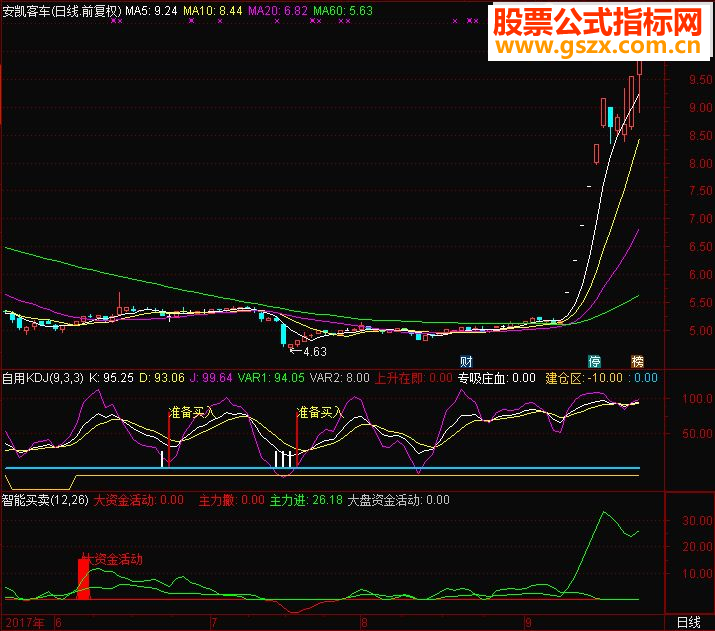Click the 主力进: 26.18 value
This screenshot has width=715, height=631.
[x=306, y=500]
